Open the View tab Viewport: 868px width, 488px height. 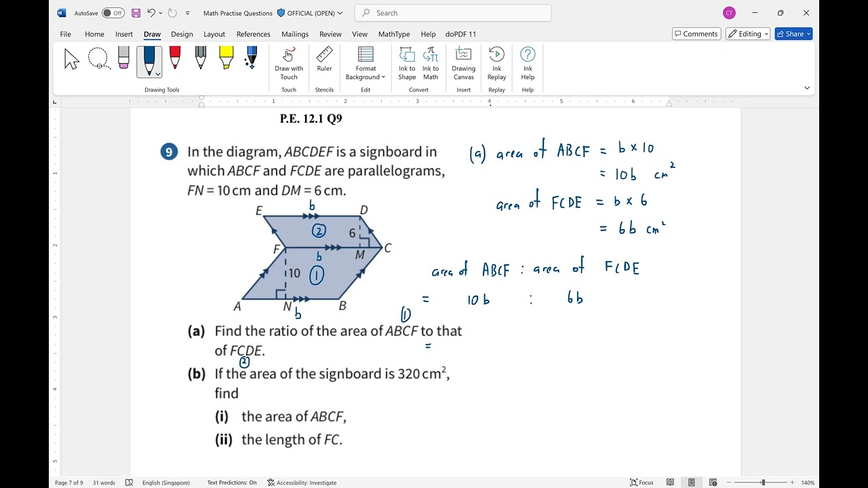tap(359, 34)
